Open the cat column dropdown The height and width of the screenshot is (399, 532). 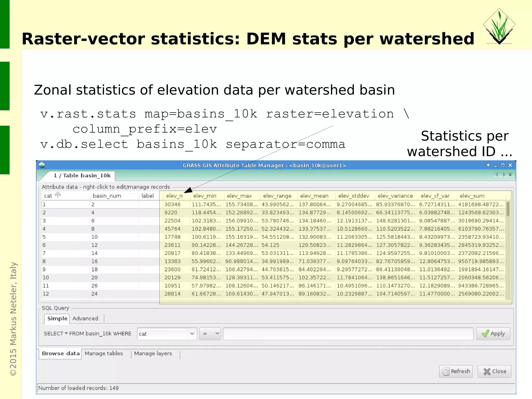(167, 334)
